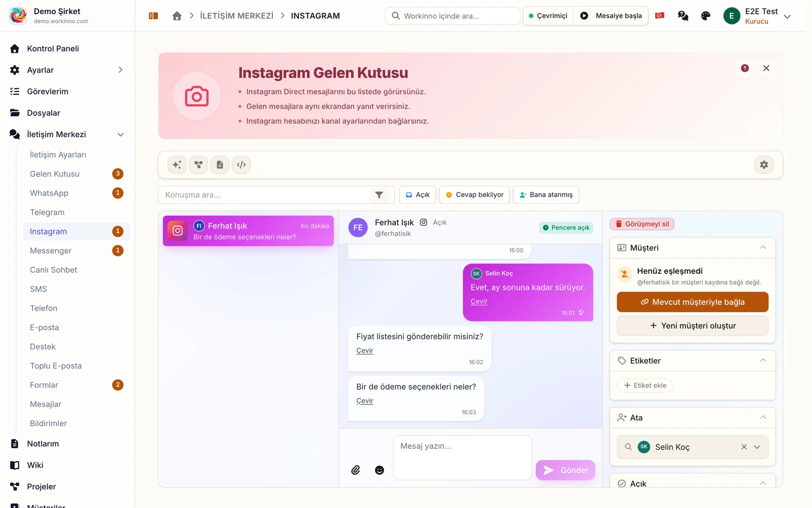This screenshot has height=508, width=812.
Task: Click the help question mark in banner
Action: click(745, 68)
